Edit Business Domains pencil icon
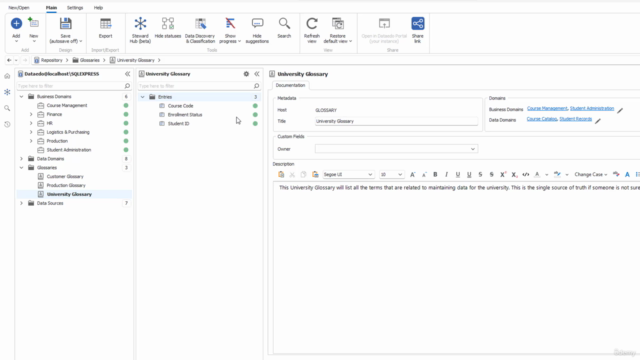The width and height of the screenshot is (640, 360). [620, 110]
